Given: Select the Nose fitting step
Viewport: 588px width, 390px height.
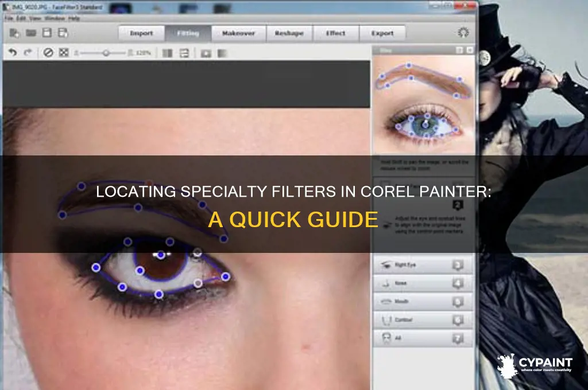Looking at the screenshot, I should point(423,283).
